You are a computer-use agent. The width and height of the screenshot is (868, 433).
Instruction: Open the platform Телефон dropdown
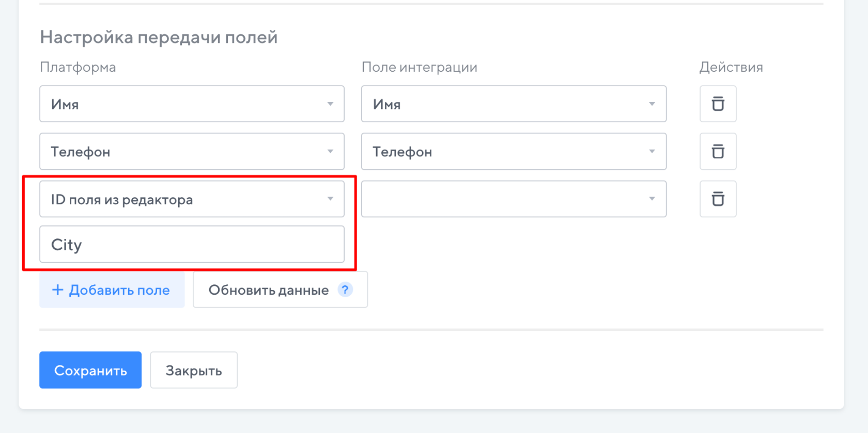tap(192, 151)
